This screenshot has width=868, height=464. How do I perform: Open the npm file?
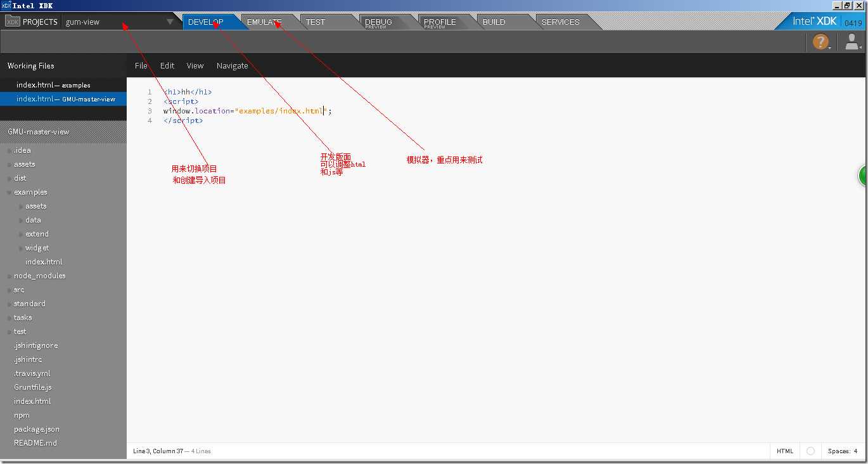tap(22, 415)
